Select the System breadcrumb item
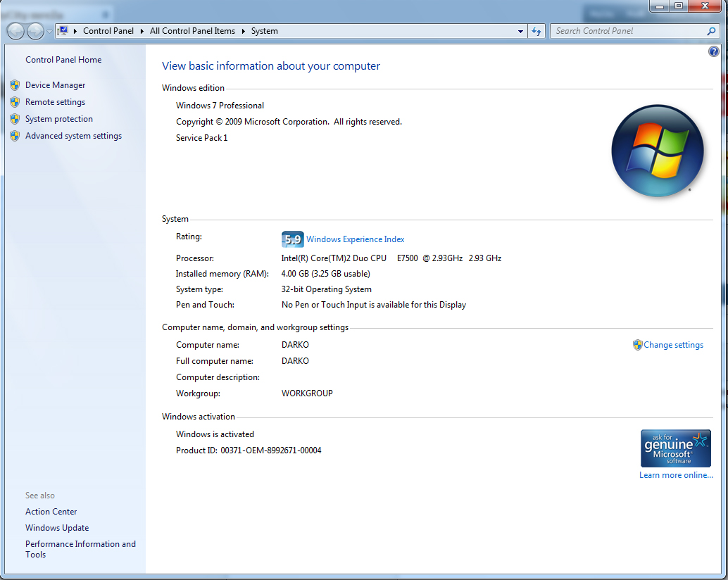The width and height of the screenshot is (728, 580). point(265,31)
